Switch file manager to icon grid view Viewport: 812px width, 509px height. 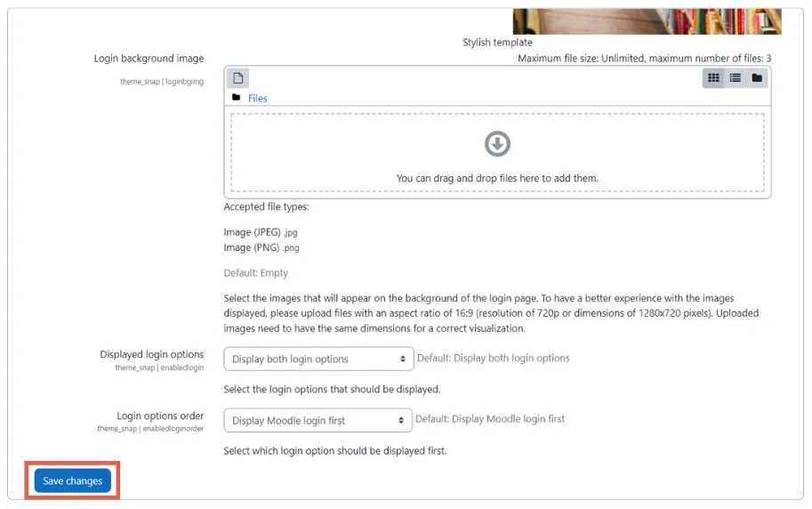pos(713,77)
